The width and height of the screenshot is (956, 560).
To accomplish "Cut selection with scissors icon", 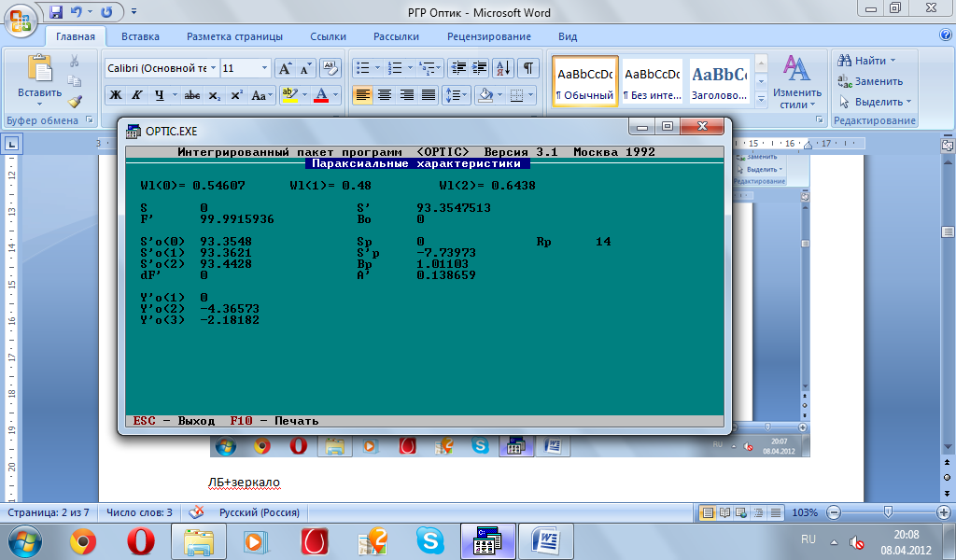I will coord(75,61).
